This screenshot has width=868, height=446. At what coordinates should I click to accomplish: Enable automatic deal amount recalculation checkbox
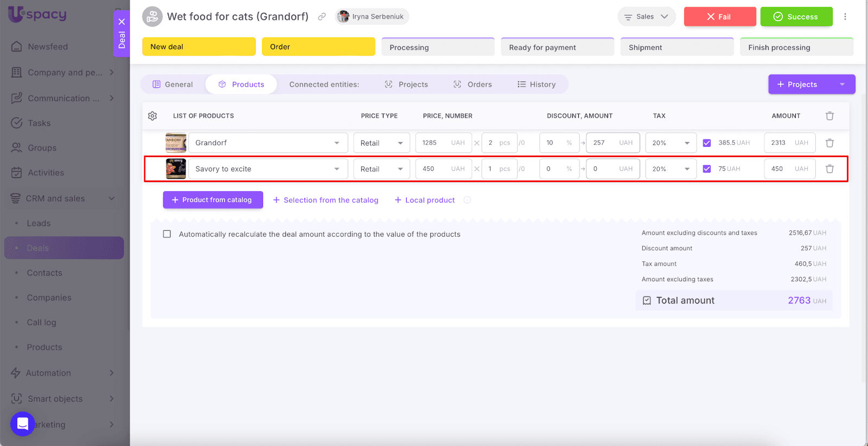tap(167, 234)
